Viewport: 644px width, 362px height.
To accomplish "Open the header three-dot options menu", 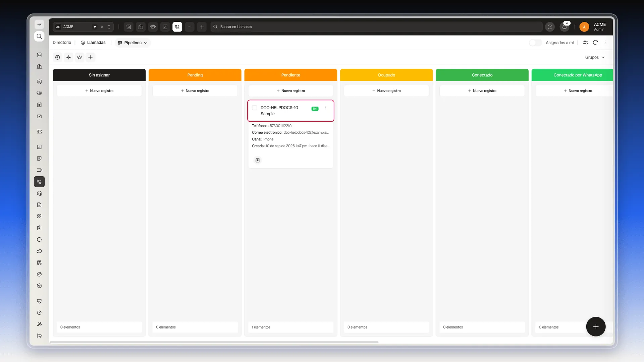I will tap(605, 43).
